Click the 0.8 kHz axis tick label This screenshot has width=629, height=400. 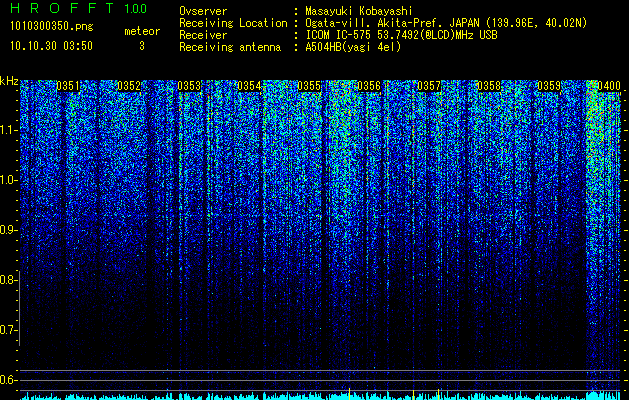pos(8,280)
